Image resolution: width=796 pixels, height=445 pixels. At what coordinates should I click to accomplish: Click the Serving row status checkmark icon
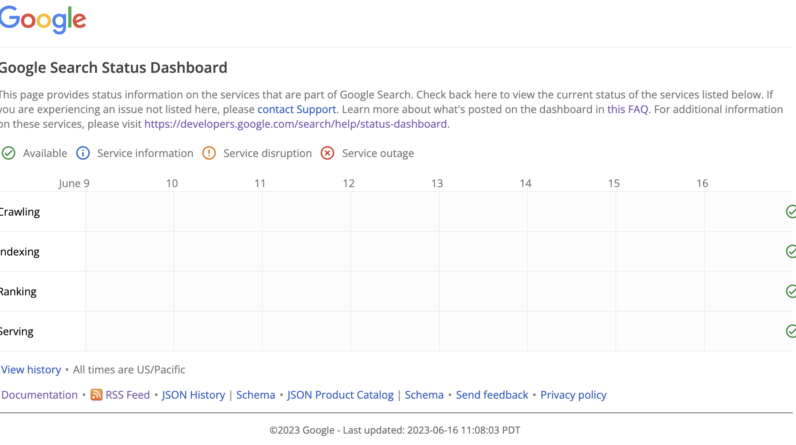(790, 331)
